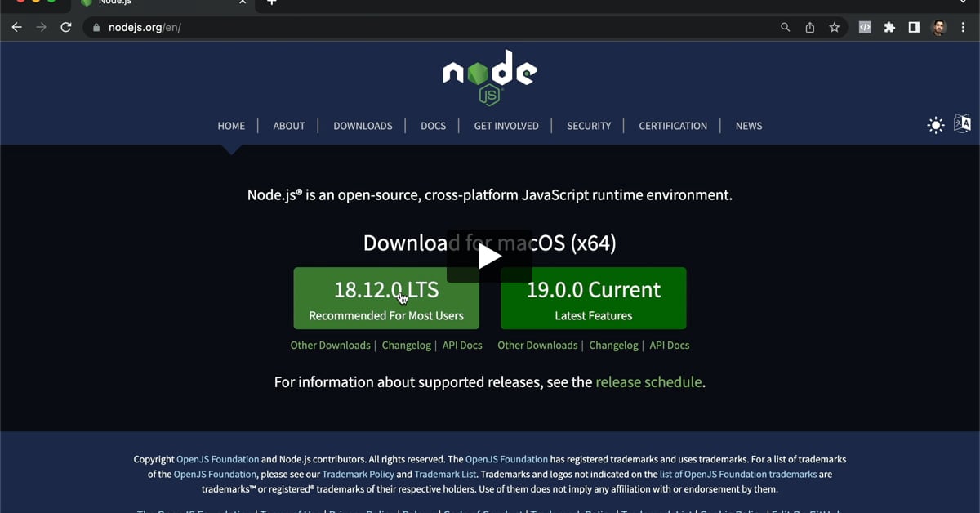Toggle the browser side panel icon
Screen dimensions: 980x513
[914, 27]
